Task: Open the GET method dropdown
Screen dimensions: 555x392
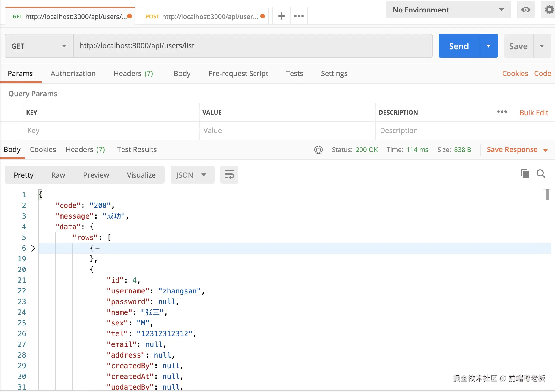Action: click(x=39, y=46)
